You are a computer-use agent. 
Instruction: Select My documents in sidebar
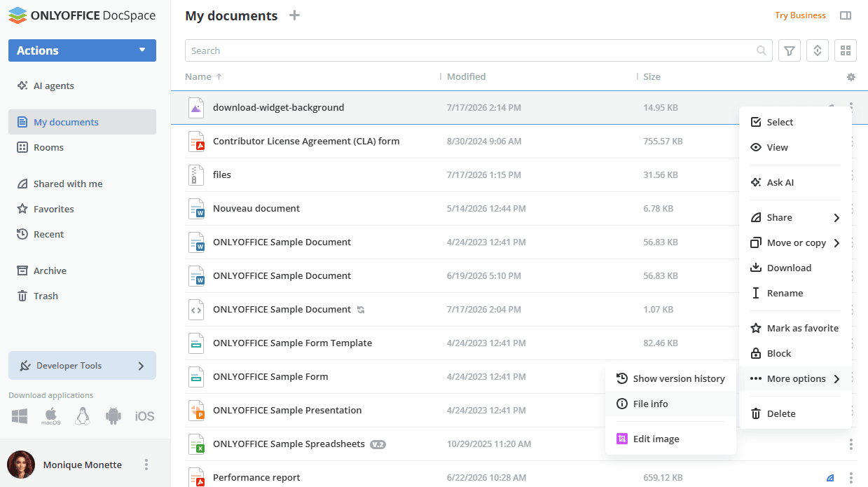tap(82, 122)
